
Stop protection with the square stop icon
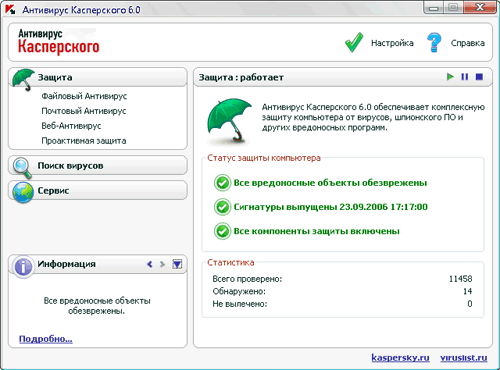pos(479,77)
